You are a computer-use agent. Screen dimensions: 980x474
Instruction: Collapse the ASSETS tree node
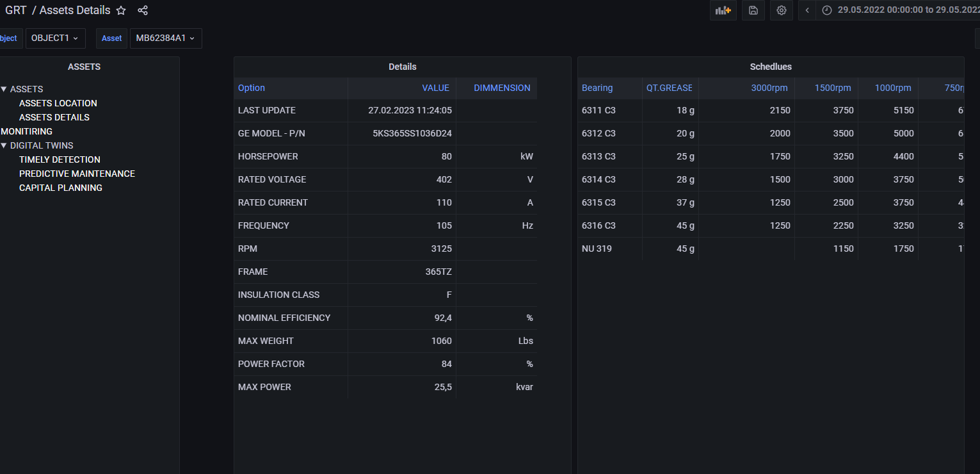pyautogui.click(x=4, y=89)
